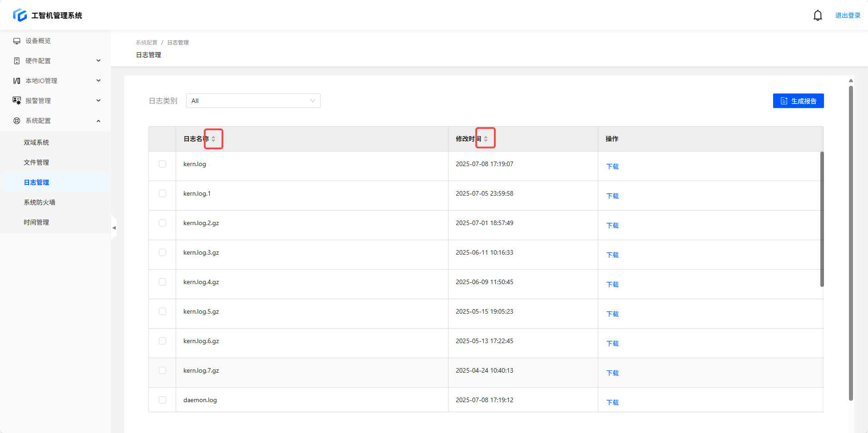
Task: Click the 日志名称 column sort icon
Action: tap(213, 139)
